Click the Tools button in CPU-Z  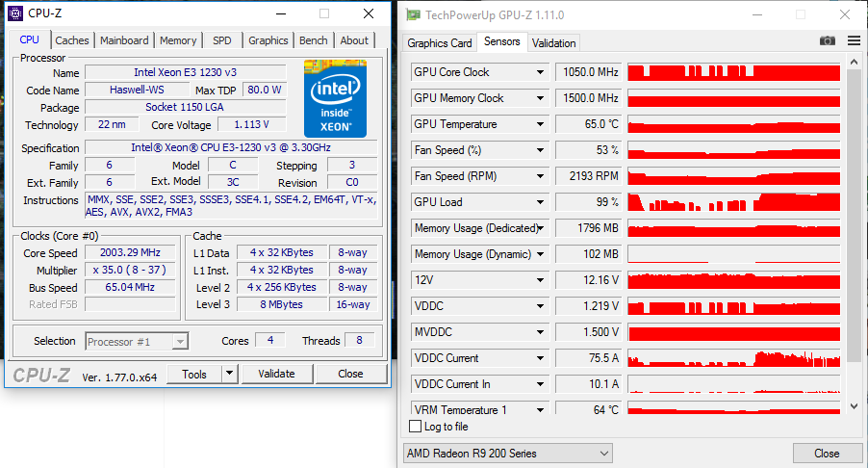[194, 374]
